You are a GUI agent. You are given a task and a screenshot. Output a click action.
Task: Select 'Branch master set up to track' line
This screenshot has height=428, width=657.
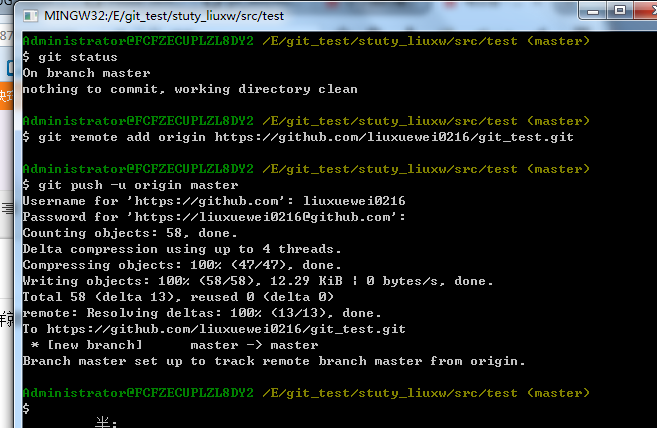(274, 361)
